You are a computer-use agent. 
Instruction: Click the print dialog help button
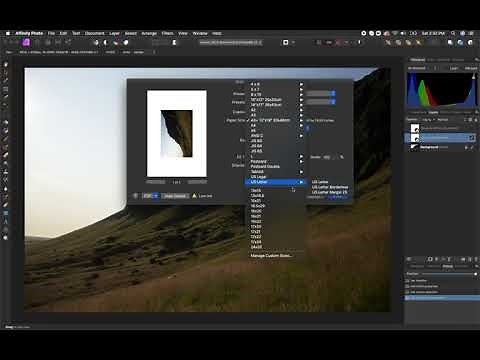tap(135, 196)
